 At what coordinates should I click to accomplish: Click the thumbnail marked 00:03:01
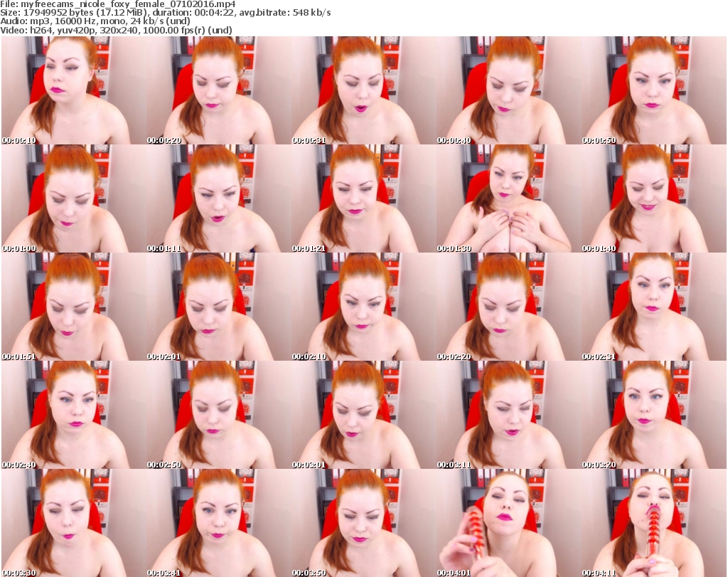tap(364, 415)
